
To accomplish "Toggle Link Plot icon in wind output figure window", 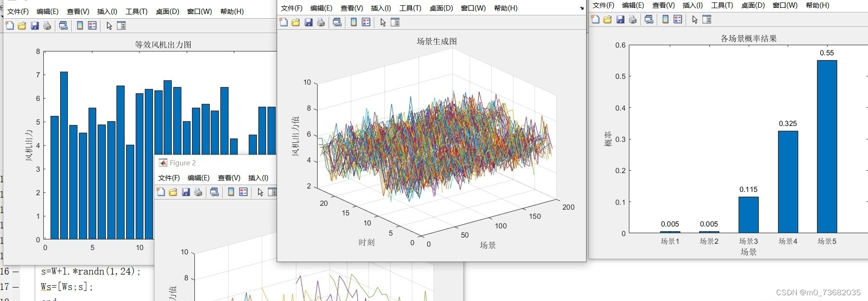I will coord(63,25).
